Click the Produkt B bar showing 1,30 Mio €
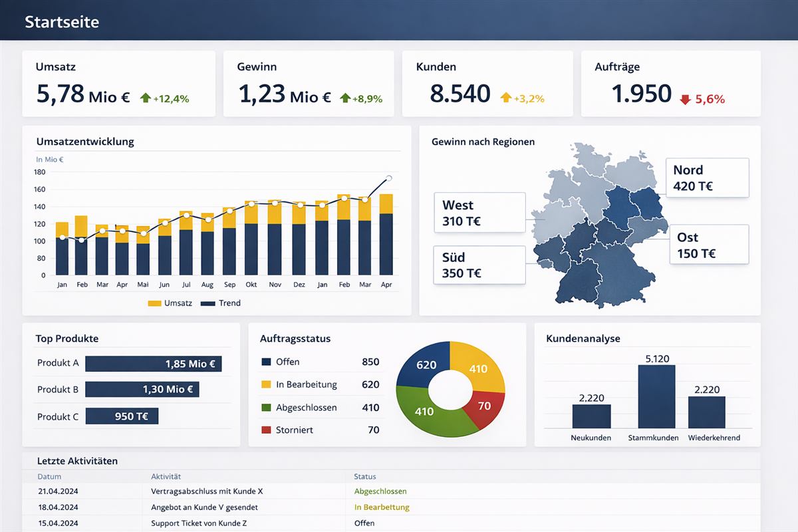Screen dimensions: 798x532 click(x=142, y=390)
